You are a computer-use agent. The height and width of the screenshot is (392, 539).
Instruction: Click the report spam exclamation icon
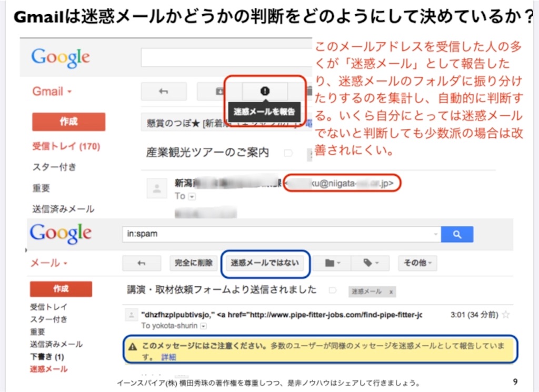coord(265,91)
